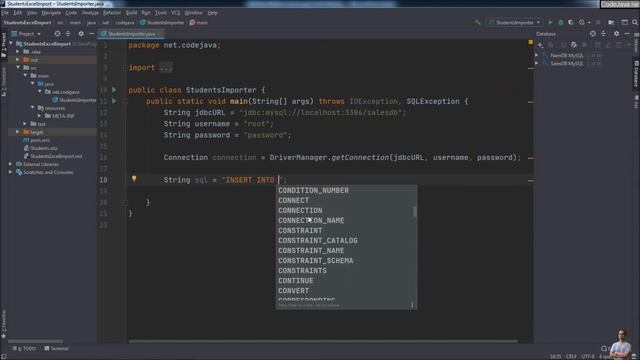Hide the Project tool window
640x360 pixels.
91,34
